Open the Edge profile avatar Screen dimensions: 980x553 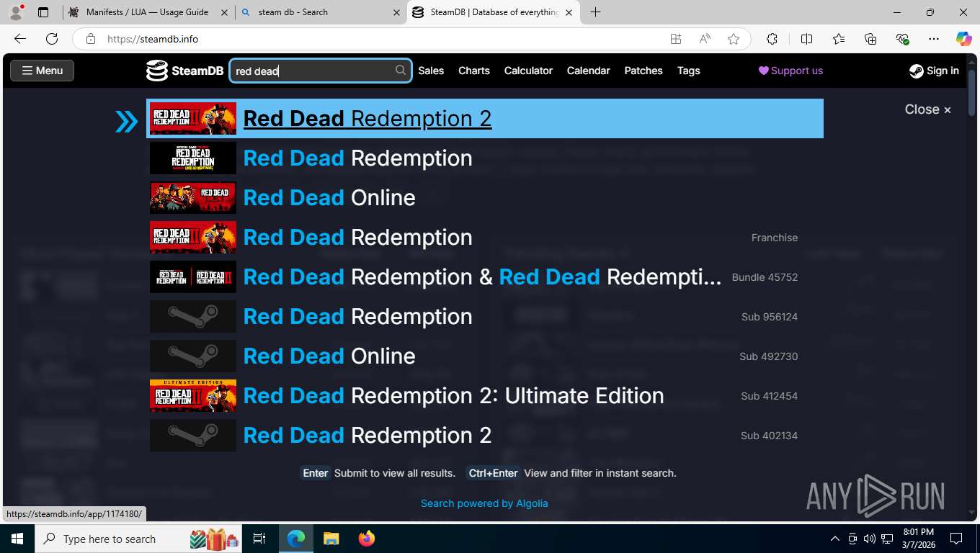tap(16, 12)
